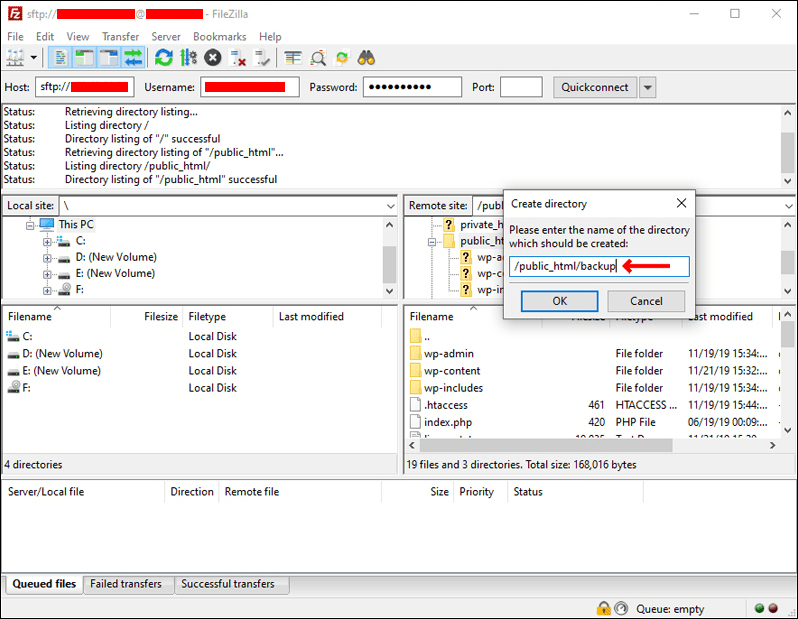Open the View menu
This screenshot has width=798, height=619.
coord(78,37)
